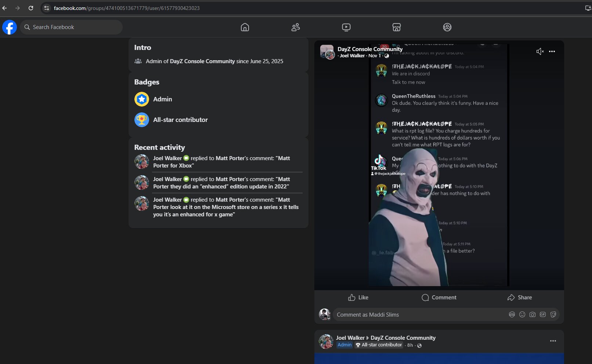Screen dimensions: 592x364
Task: Open the "Matt Porter for Xbox" comment text
Action: (x=221, y=162)
